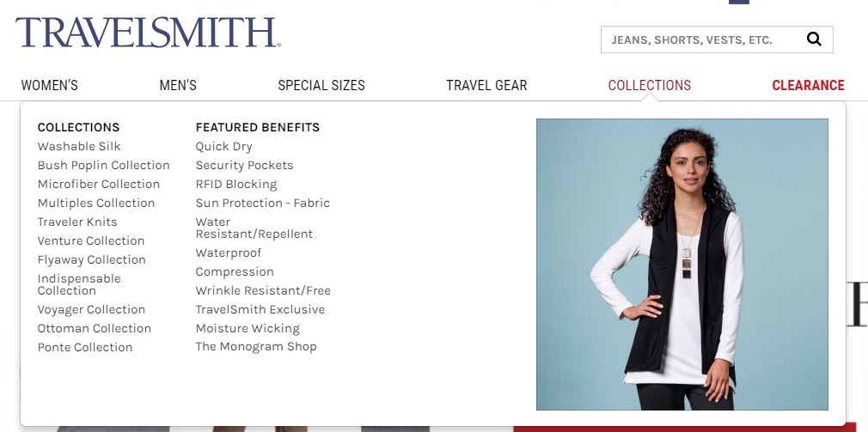The height and width of the screenshot is (432, 868).
Task: Collapse the Collections dropdown menu
Action: click(650, 85)
